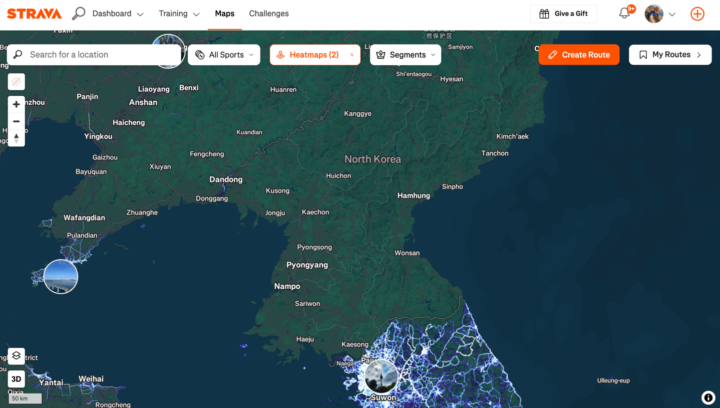Open the map layers button
The image size is (720, 408).
16,356
